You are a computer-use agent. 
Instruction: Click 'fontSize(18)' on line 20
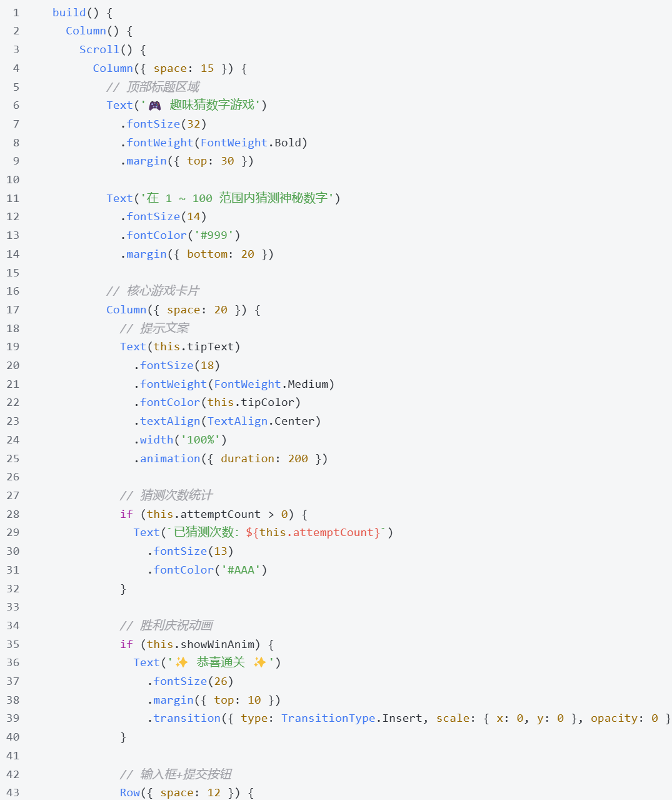pyautogui.click(x=180, y=365)
